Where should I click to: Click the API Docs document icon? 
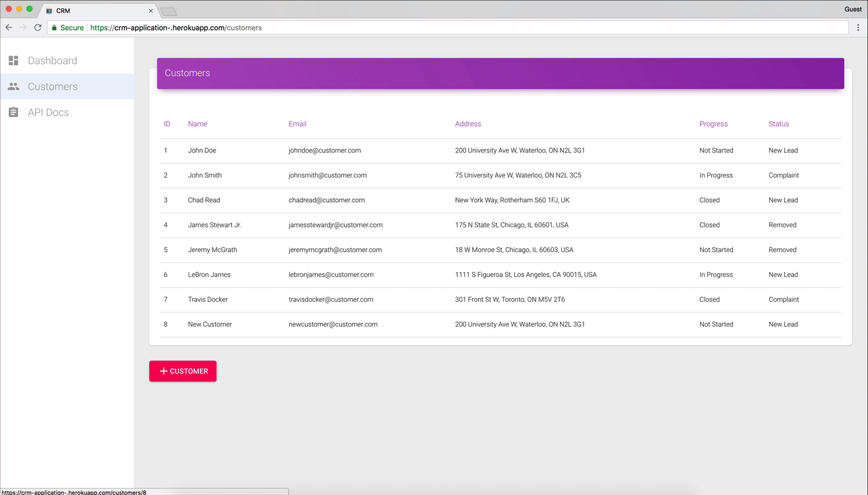pos(14,112)
